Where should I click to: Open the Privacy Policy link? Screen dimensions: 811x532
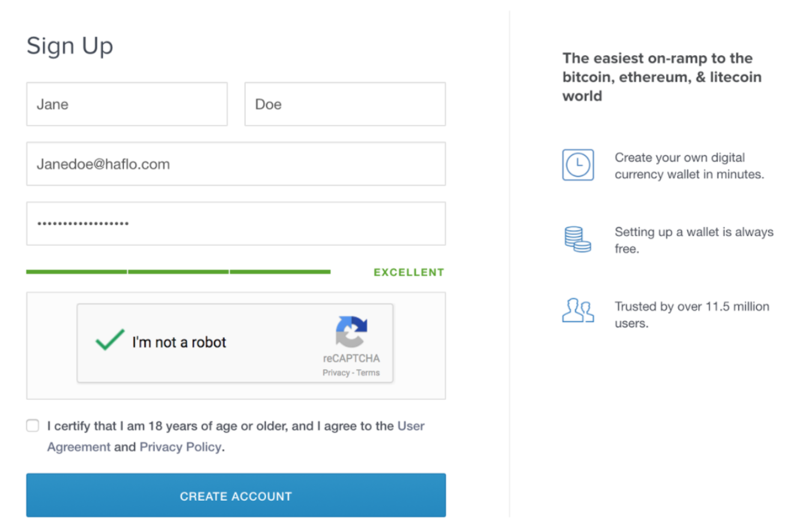[x=181, y=447]
